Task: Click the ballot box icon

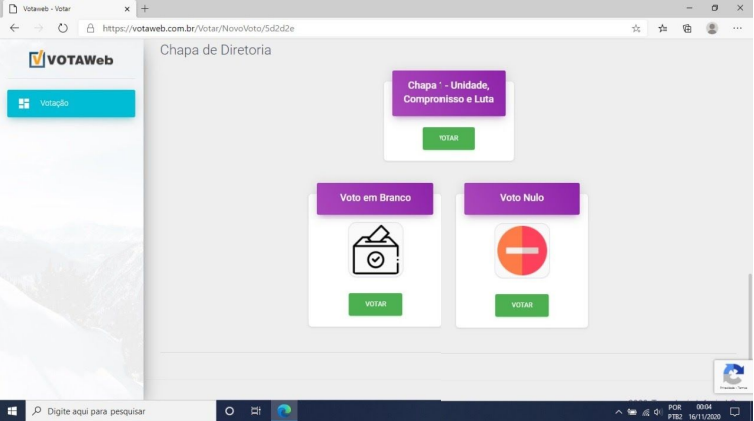Action: [x=375, y=250]
